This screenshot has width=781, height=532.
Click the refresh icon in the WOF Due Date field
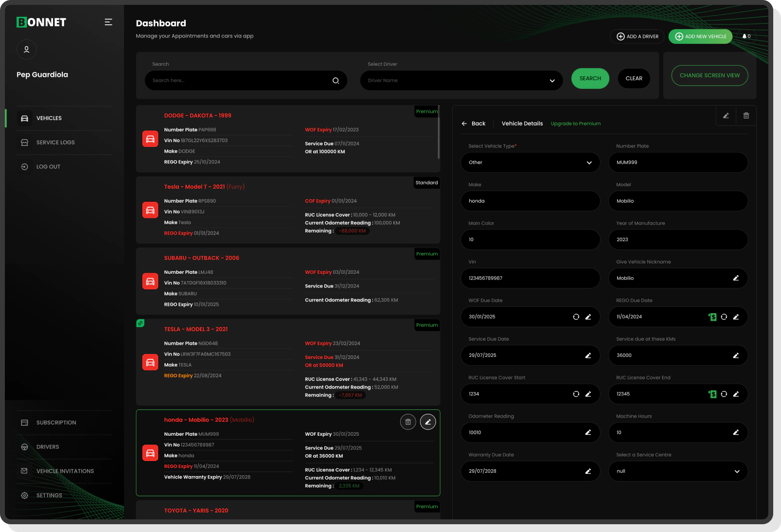click(x=576, y=317)
